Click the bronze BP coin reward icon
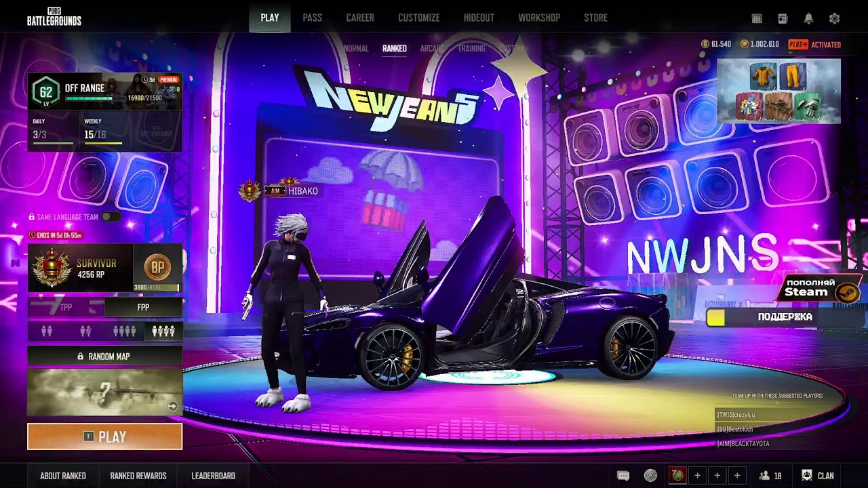 157,268
